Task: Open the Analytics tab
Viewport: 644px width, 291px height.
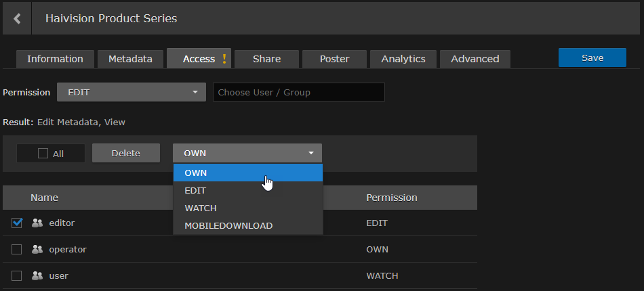Action: point(403,59)
